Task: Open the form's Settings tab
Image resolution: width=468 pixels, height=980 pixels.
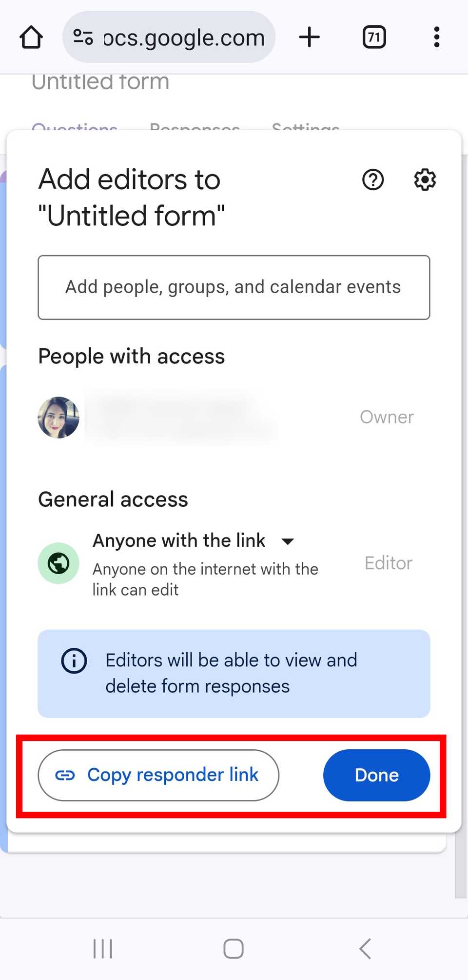Action: tap(306, 128)
